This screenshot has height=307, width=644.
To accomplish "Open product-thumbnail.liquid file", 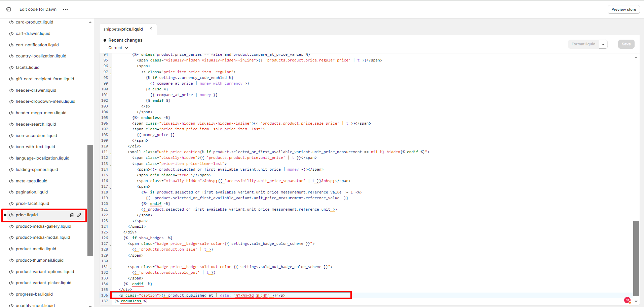I will coord(39,260).
